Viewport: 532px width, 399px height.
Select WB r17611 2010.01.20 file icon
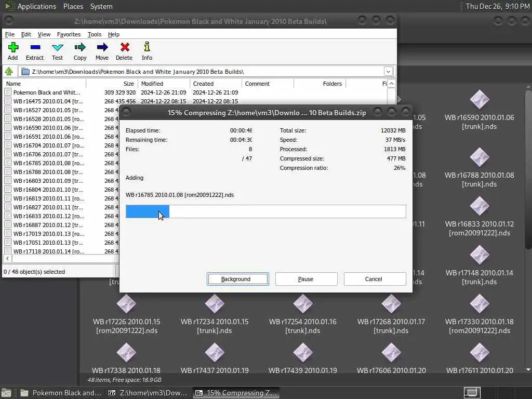tap(480, 353)
